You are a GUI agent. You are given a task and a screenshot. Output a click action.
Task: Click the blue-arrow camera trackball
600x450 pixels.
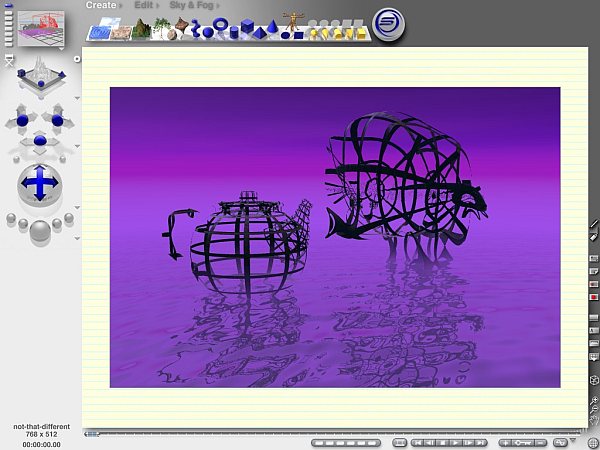(x=40, y=184)
